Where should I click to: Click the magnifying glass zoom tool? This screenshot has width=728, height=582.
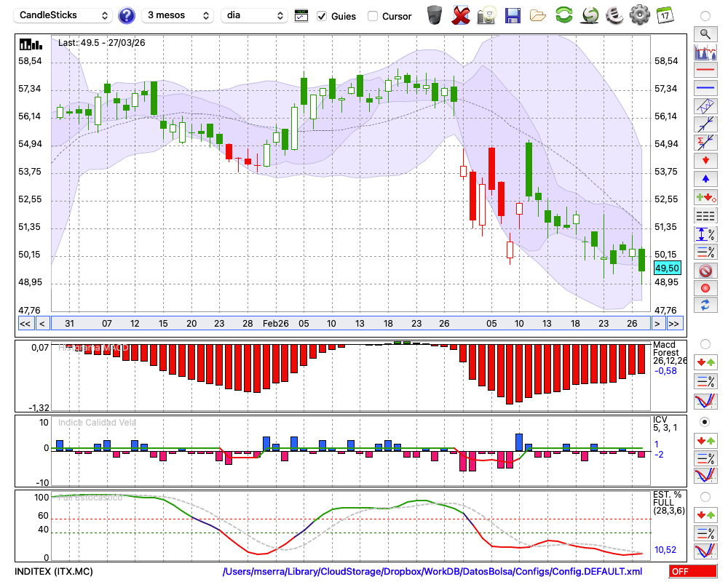(x=705, y=33)
